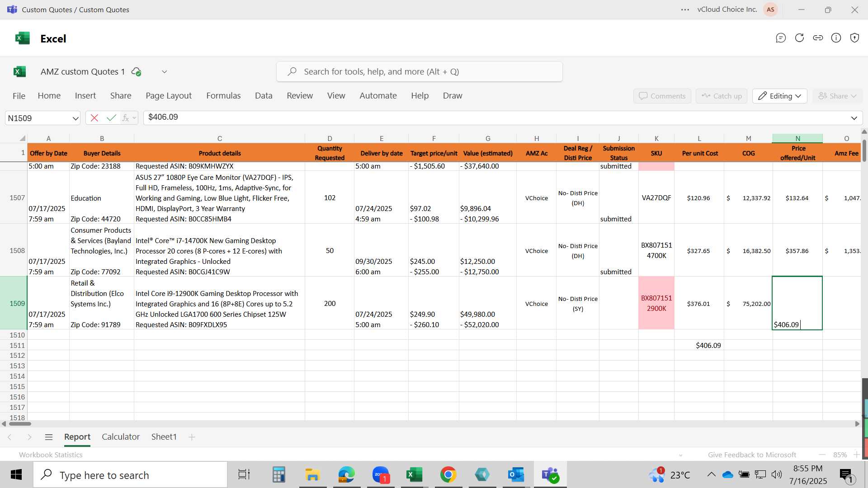The height and width of the screenshot is (488, 868).
Task: Click the Comments button
Action: pos(662,96)
